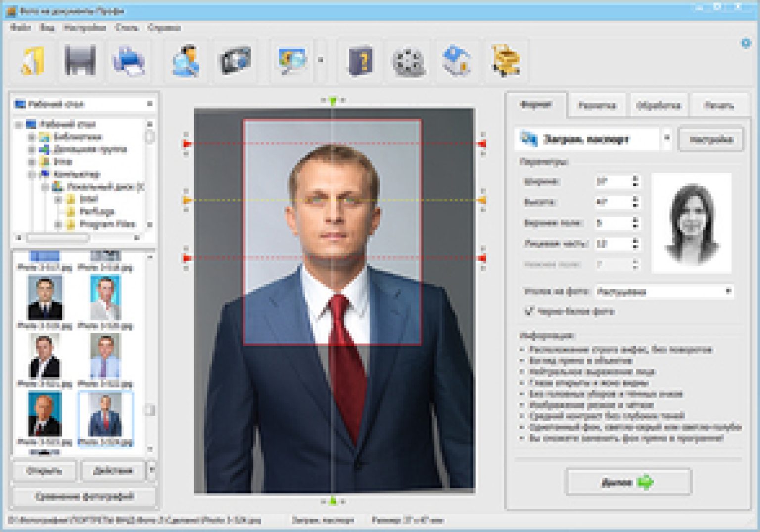
Task: Click the Сравнение фотографий button
Action: pos(84,496)
